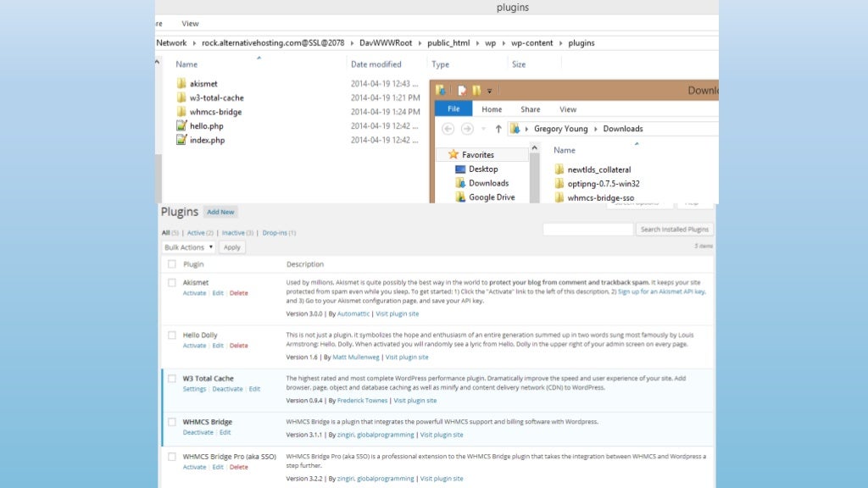The image size is (868, 488).
Task: Open recent locations dropdown in Downloads window
Action: 483,129
